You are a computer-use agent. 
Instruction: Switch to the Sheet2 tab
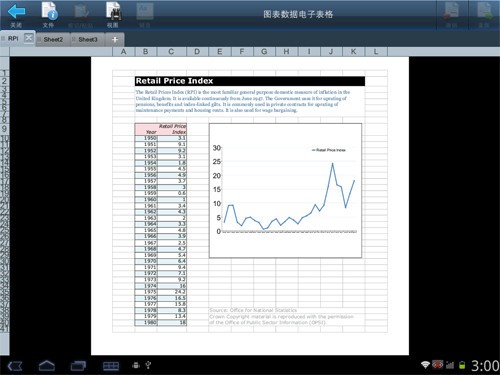click(53, 39)
